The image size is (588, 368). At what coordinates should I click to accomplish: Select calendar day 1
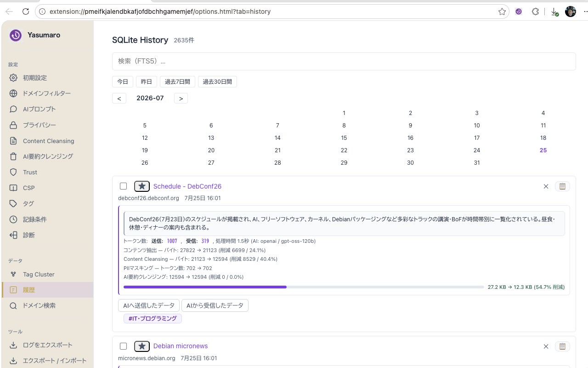[344, 113]
